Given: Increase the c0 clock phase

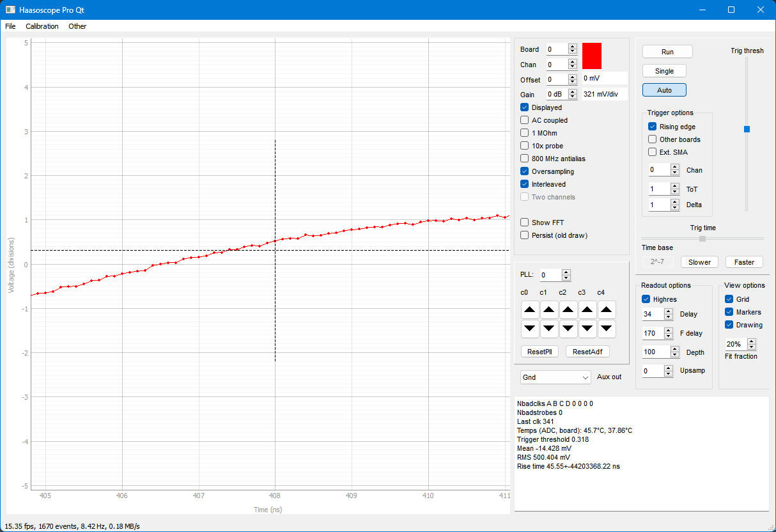Looking at the screenshot, I should tap(529, 309).
